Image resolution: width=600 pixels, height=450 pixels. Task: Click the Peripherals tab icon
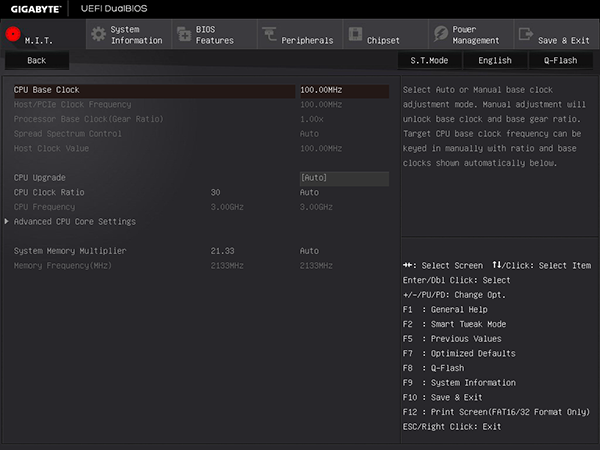(x=269, y=34)
